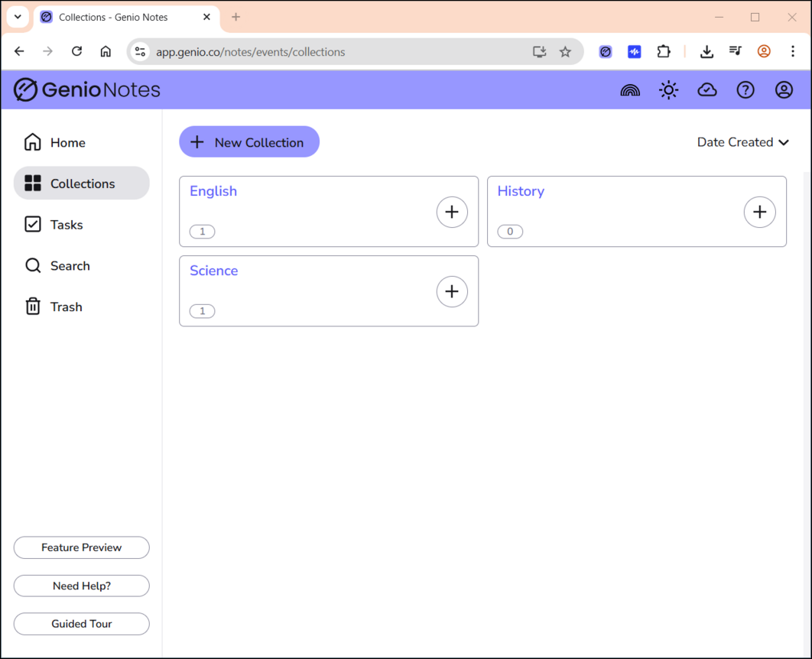Viewport: 812px width, 659px height.
Task: Open the account profile icon in header
Action: click(784, 90)
